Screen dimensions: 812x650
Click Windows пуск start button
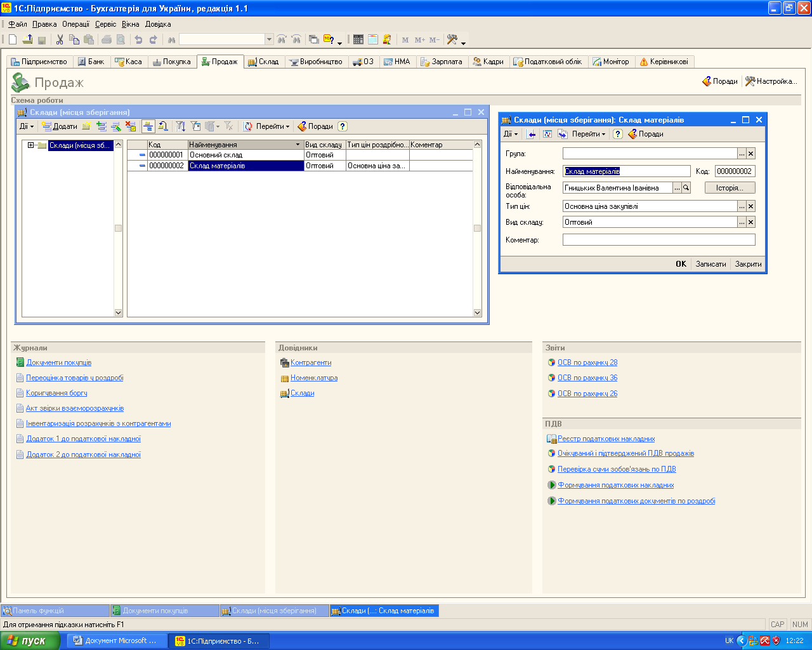click(x=30, y=640)
